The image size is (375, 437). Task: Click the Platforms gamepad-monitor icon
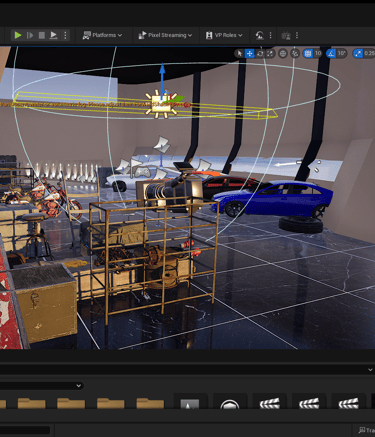click(x=86, y=35)
